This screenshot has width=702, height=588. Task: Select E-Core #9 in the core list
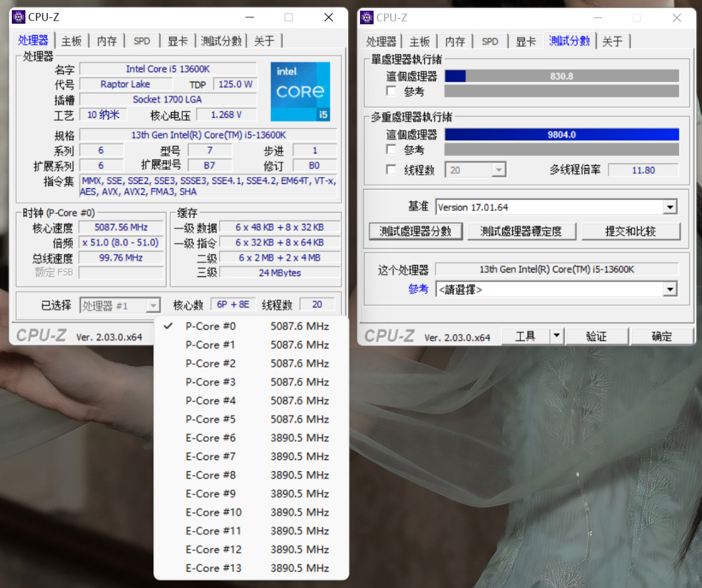pyautogui.click(x=251, y=494)
